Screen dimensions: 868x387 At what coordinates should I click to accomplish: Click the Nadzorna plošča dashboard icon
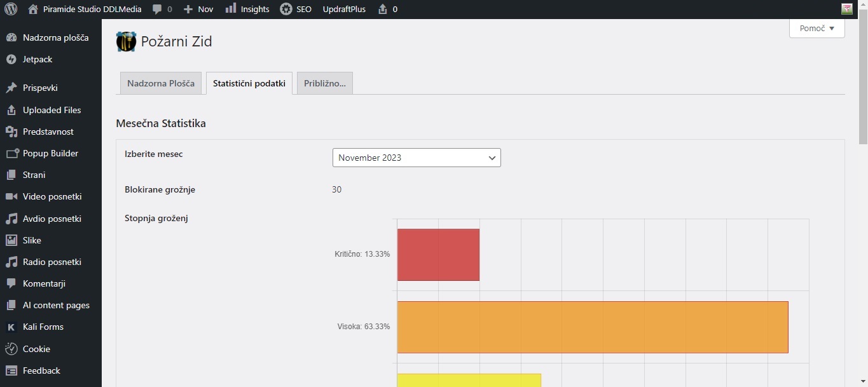click(x=11, y=37)
